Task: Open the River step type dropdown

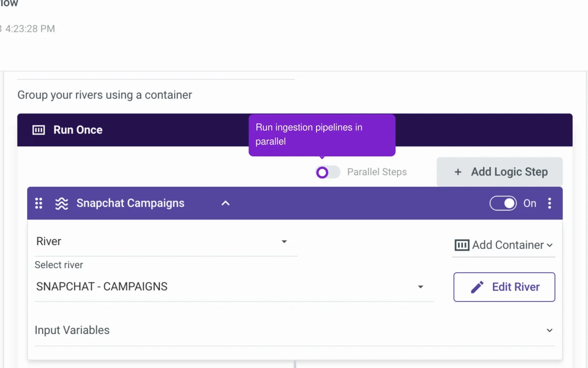Action: [x=166, y=241]
